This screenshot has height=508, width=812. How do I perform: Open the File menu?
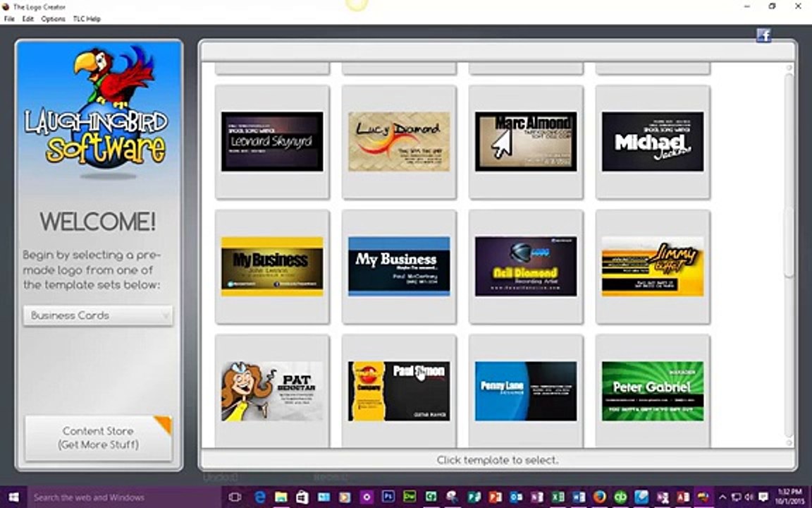tap(9, 18)
